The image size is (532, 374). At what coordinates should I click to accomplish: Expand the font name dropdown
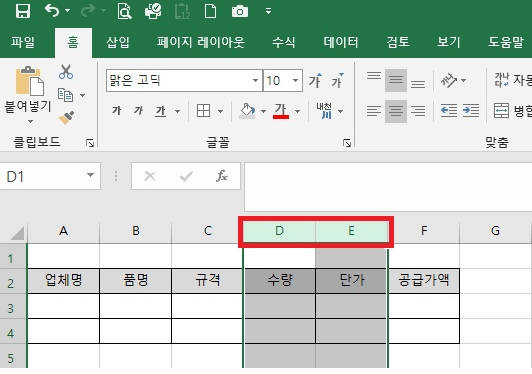pos(255,80)
